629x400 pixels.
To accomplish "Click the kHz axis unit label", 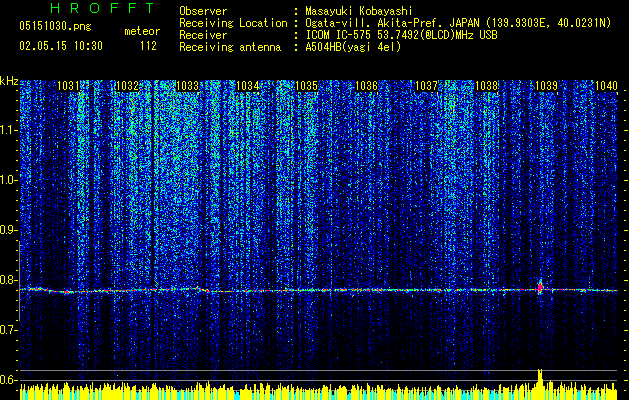I will pyautogui.click(x=9, y=81).
